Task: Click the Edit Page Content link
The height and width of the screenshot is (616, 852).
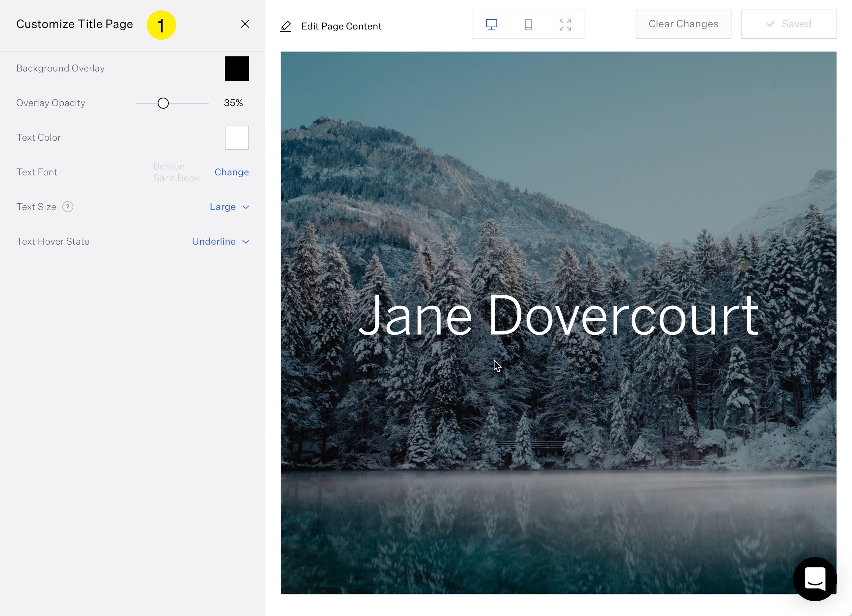Action: [x=341, y=26]
